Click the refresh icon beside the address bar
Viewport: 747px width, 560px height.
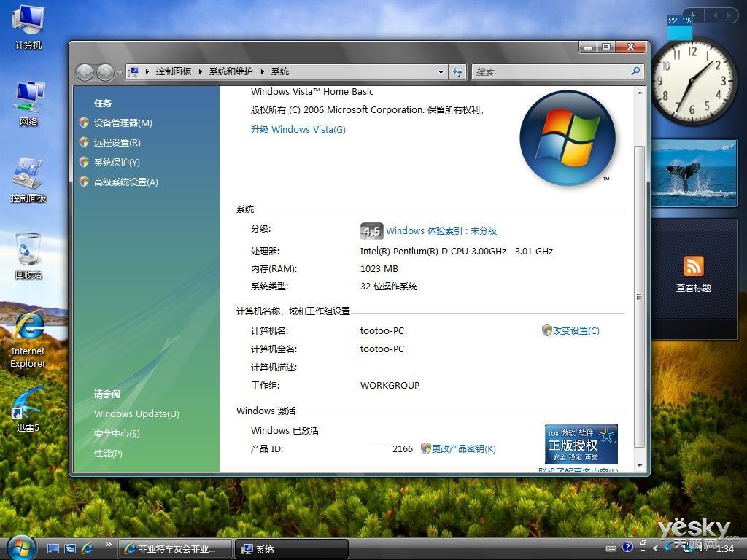457,71
